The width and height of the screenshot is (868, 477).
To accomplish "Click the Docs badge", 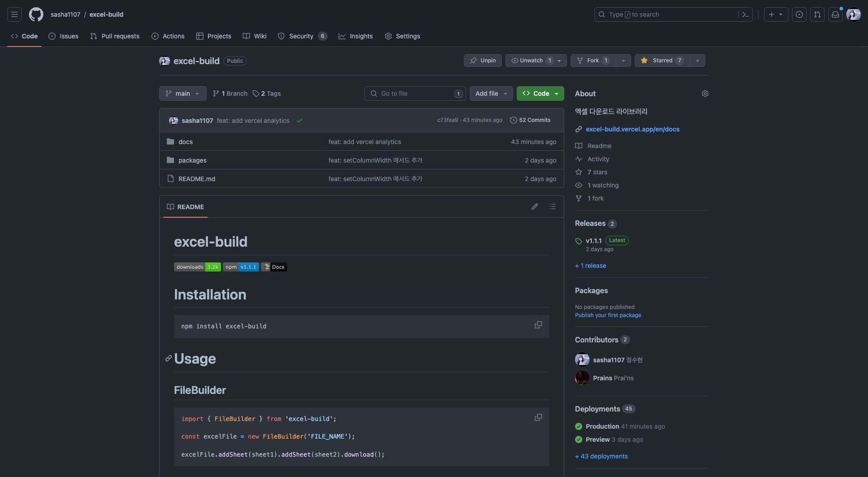I will 274,267.
